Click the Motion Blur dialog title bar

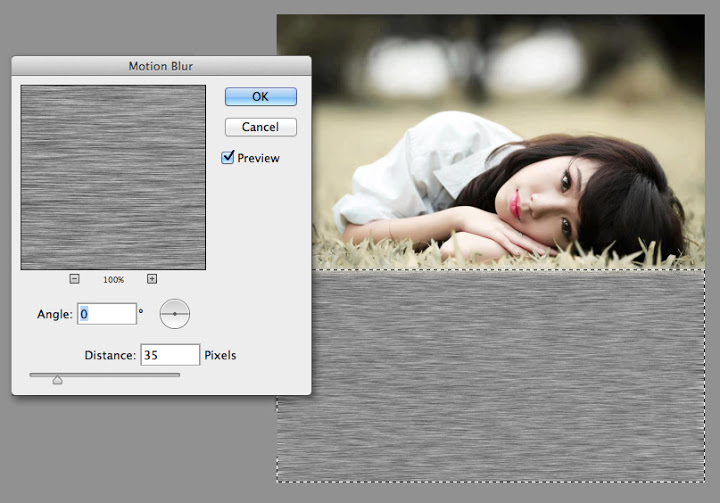[161, 66]
